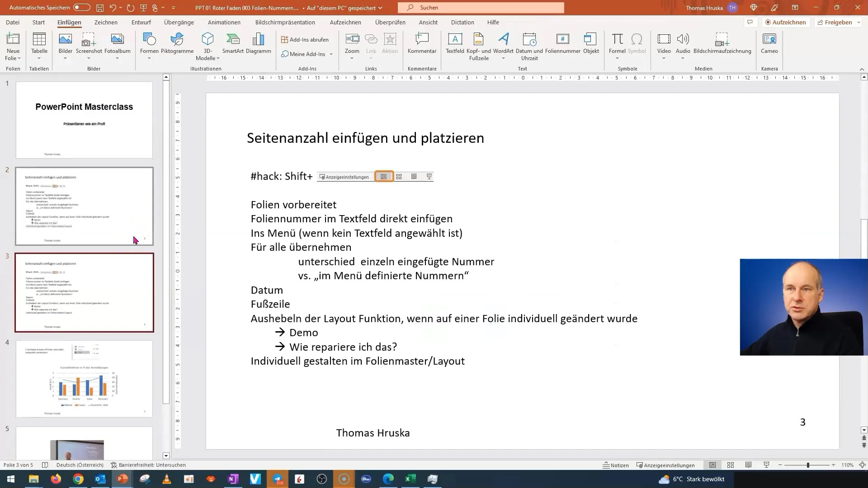868x488 pixels.
Task: Click the zoom in plus button
Action: coord(834,465)
